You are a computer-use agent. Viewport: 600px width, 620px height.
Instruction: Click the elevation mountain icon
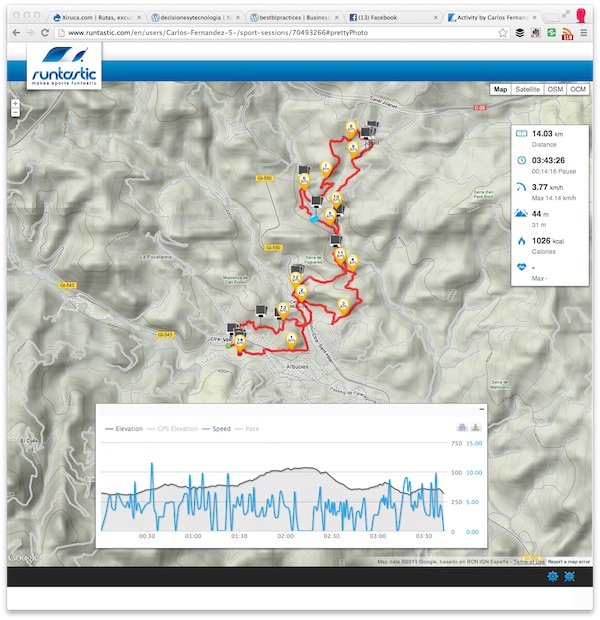tap(521, 213)
